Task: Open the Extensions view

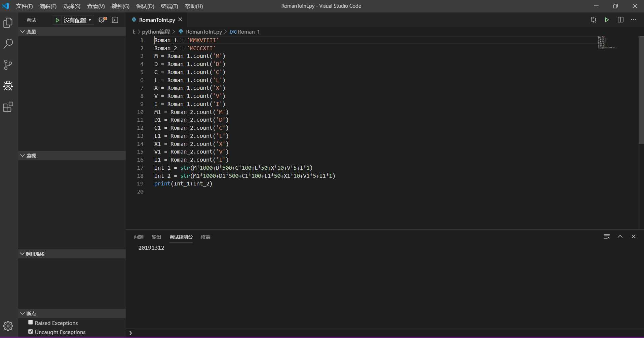Action: coord(8,107)
